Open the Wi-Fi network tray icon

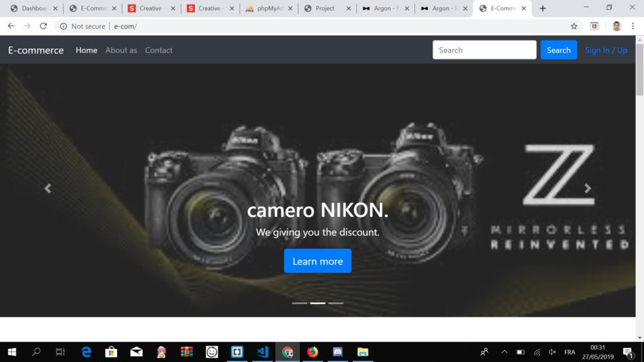[537, 352]
